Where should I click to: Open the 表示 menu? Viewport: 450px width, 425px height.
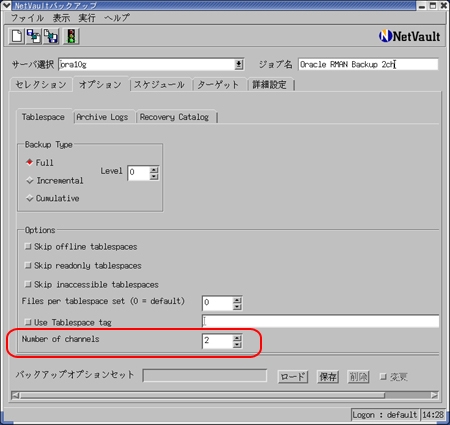click(61, 18)
